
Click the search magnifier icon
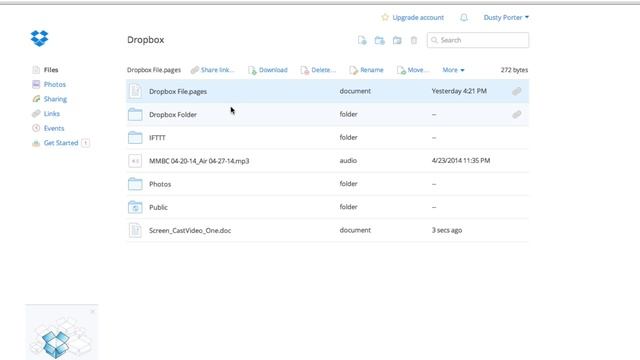pyautogui.click(x=434, y=40)
